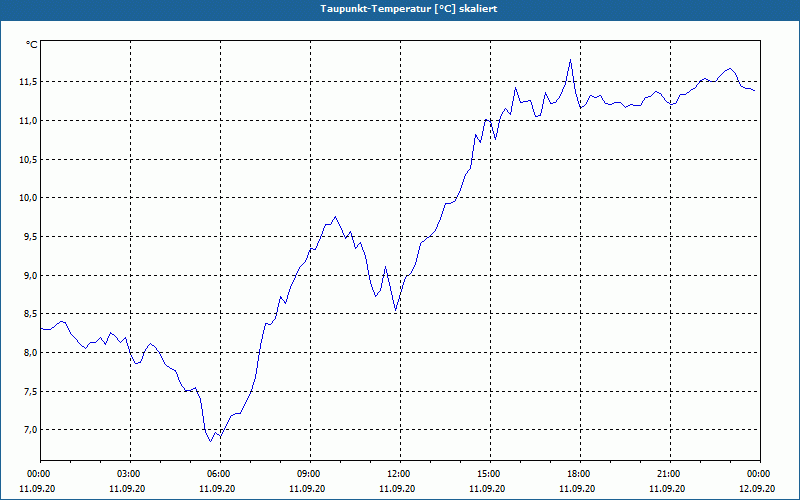Click the 7,0 y-axis label

[x=29, y=430]
